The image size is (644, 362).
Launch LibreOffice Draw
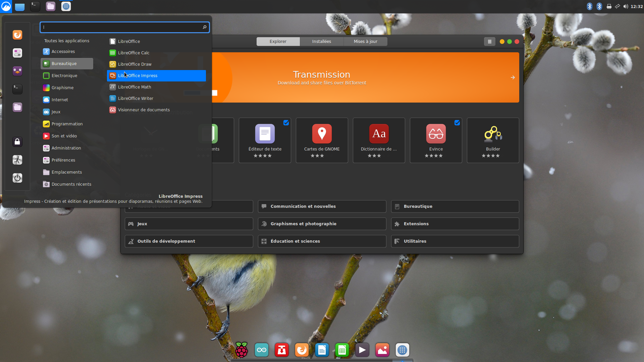click(156, 64)
